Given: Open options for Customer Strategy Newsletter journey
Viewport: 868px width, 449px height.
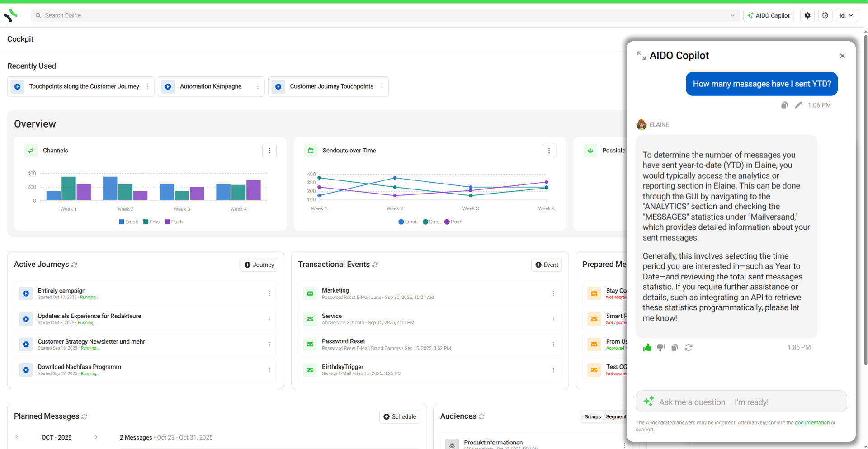Looking at the screenshot, I should coord(269,345).
